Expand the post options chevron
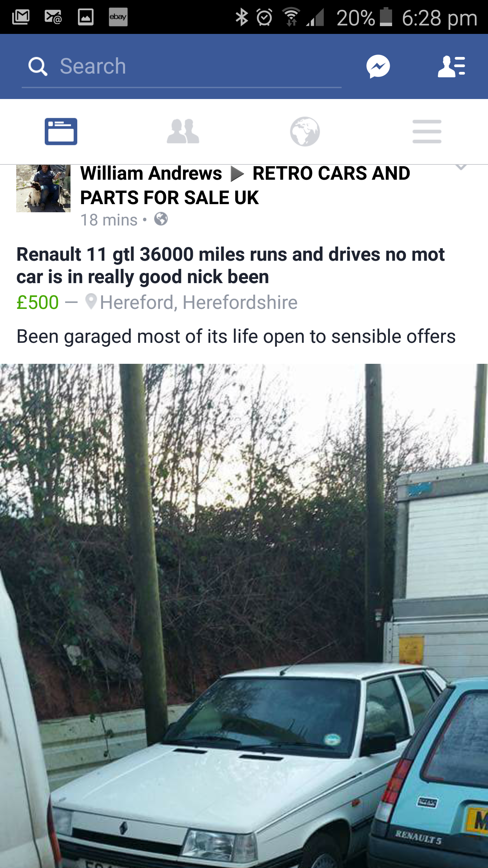This screenshot has height=868, width=488. (461, 167)
